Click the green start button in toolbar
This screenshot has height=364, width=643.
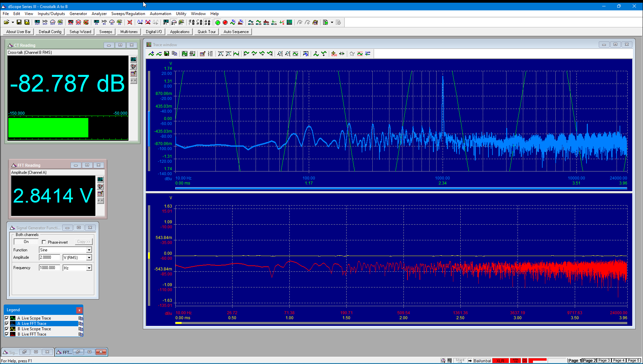click(x=217, y=22)
